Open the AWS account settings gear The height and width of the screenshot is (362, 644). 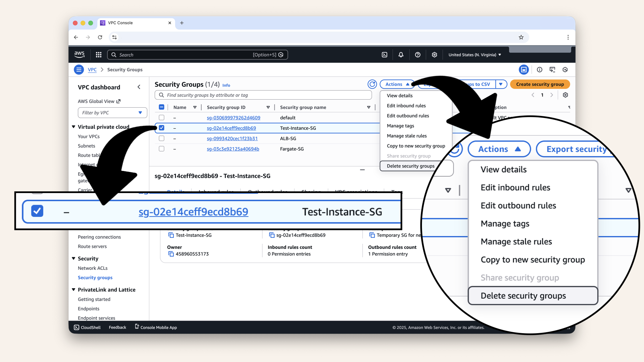tap(434, 54)
